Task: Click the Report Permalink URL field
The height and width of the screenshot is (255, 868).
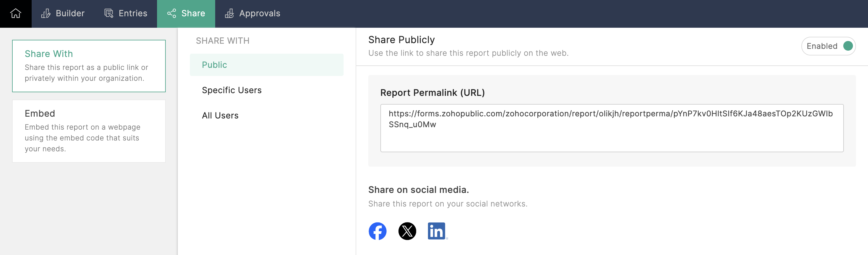Action: pos(612,128)
